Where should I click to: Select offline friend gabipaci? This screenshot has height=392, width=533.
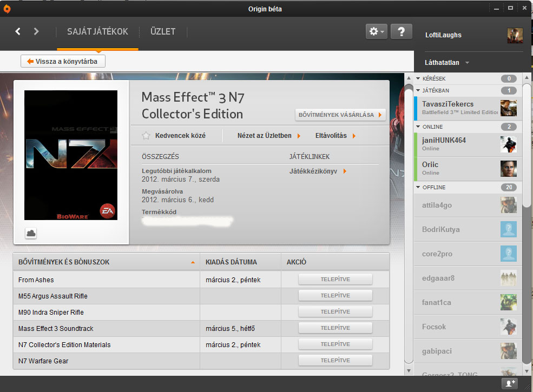tap(468, 351)
